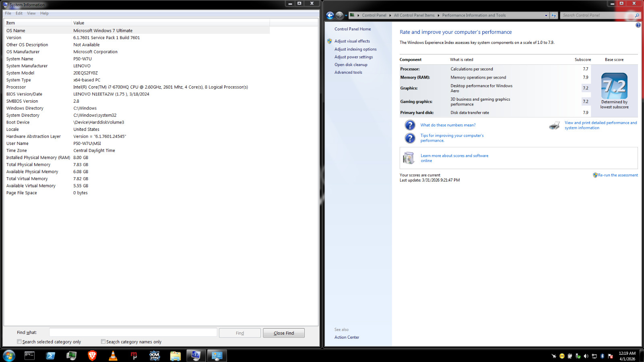
Task: Click 'Adjust power settings' link
Action: (353, 57)
